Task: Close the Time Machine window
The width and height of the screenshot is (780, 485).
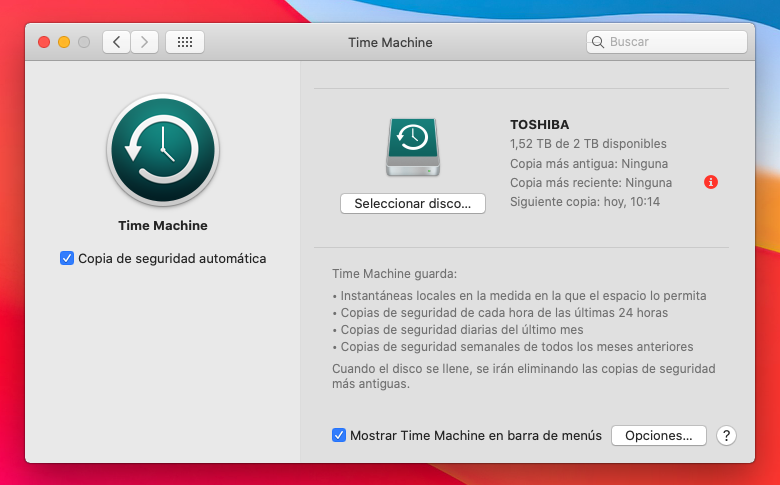Action: [44, 42]
